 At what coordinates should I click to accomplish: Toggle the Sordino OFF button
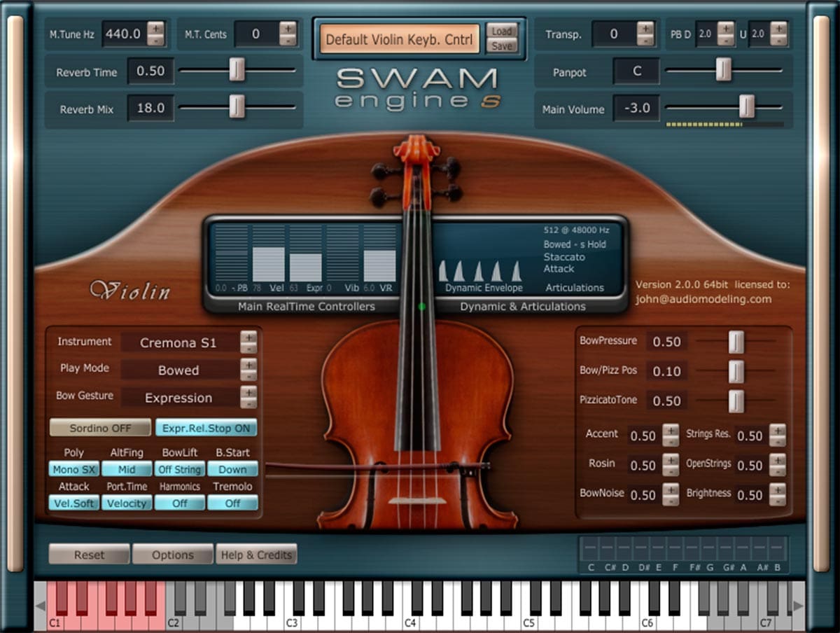pos(100,428)
